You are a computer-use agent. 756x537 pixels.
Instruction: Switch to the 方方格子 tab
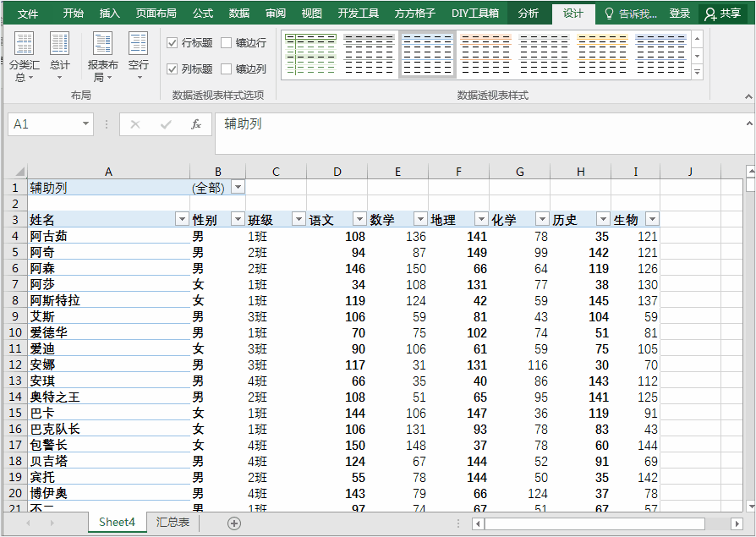(x=414, y=14)
